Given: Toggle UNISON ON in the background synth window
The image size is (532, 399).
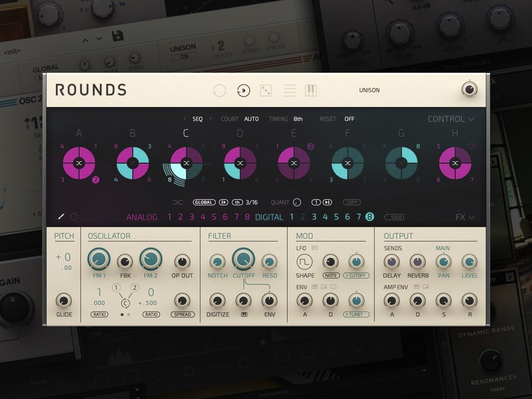Looking at the screenshot, I should 184,57.
